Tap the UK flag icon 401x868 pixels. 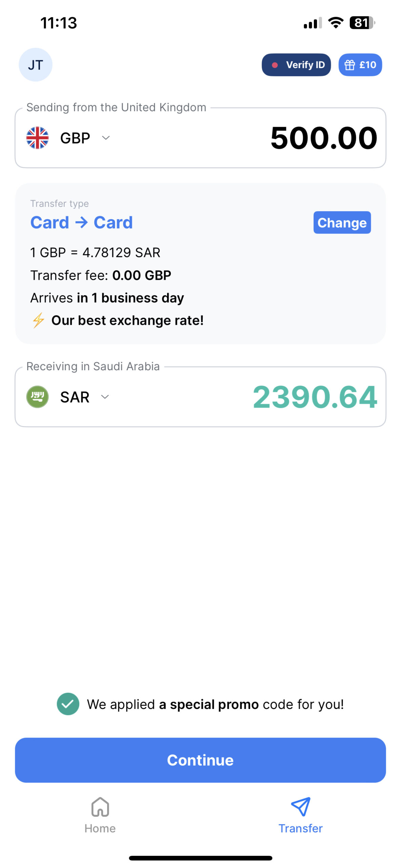37,138
